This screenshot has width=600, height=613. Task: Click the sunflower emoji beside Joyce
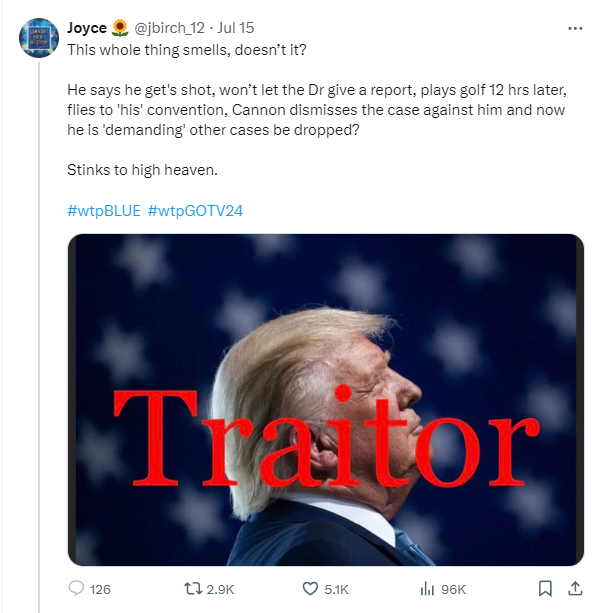pos(120,28)
